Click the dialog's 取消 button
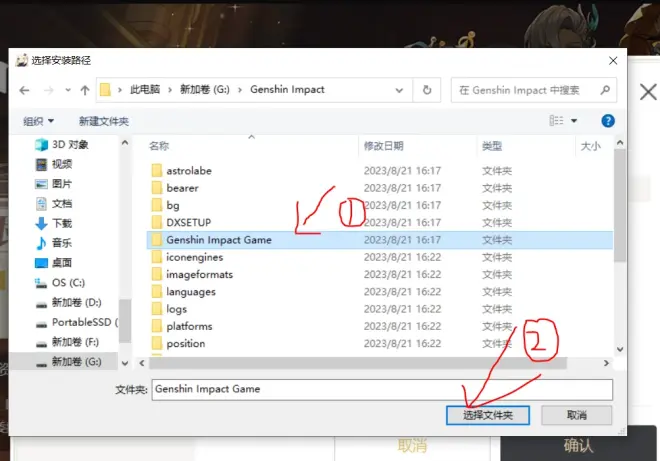 tap(576, 415)
